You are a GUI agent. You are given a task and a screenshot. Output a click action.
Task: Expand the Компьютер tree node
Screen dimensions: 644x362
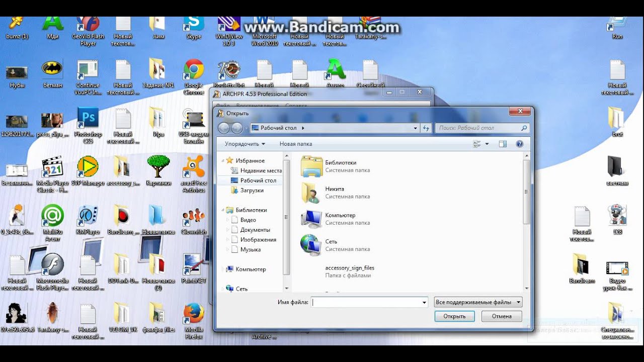pyautogui.click(x=223, y=269)
